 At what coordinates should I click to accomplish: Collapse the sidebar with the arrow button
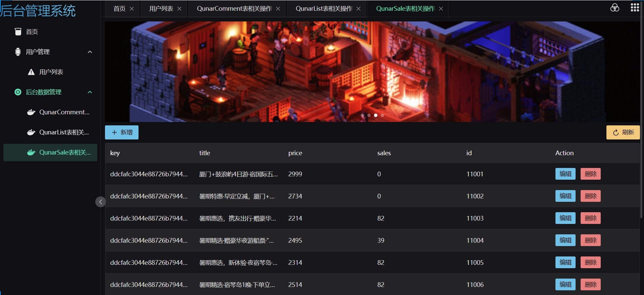(x=101, y=202)
